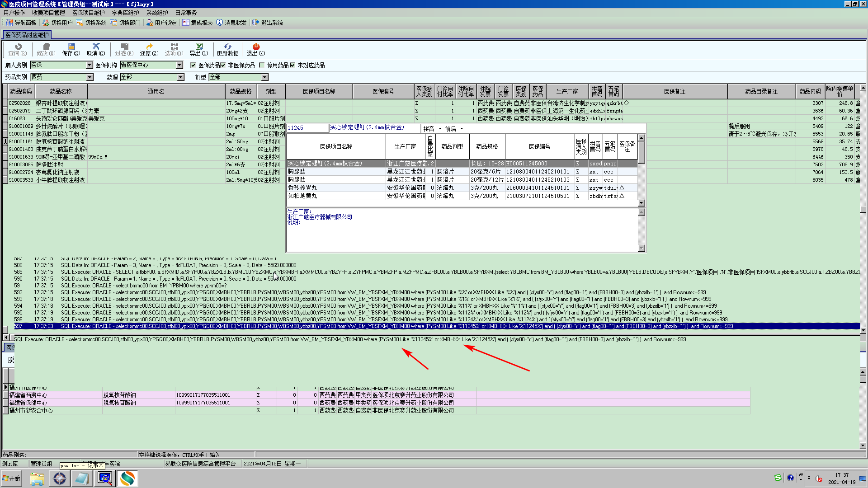The width and height of the screenshot is (868, 488).
Task: Expand the 病人费别 dropdown
Action: [x=89, y=65]
